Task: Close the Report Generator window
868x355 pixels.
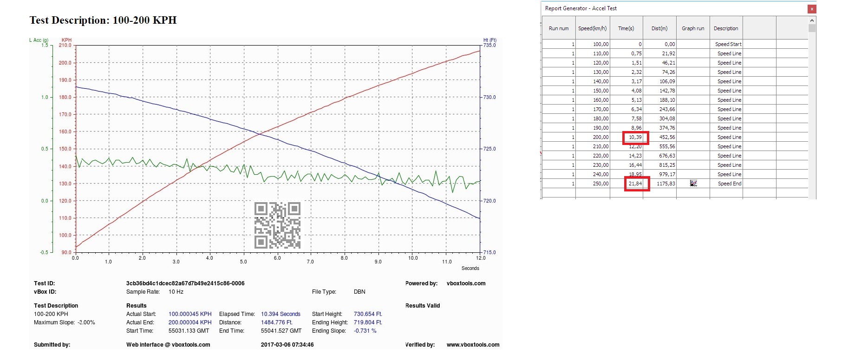Action: coord(811,9)
